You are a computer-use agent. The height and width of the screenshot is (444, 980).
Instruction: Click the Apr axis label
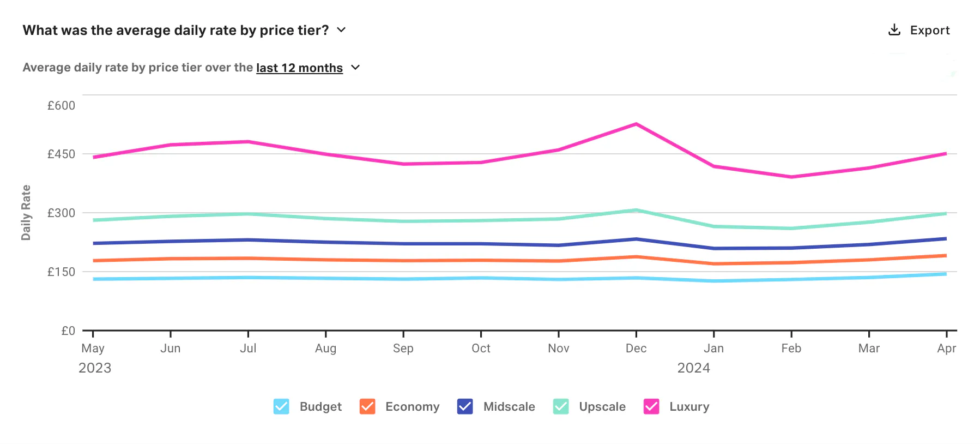(947, 349)
